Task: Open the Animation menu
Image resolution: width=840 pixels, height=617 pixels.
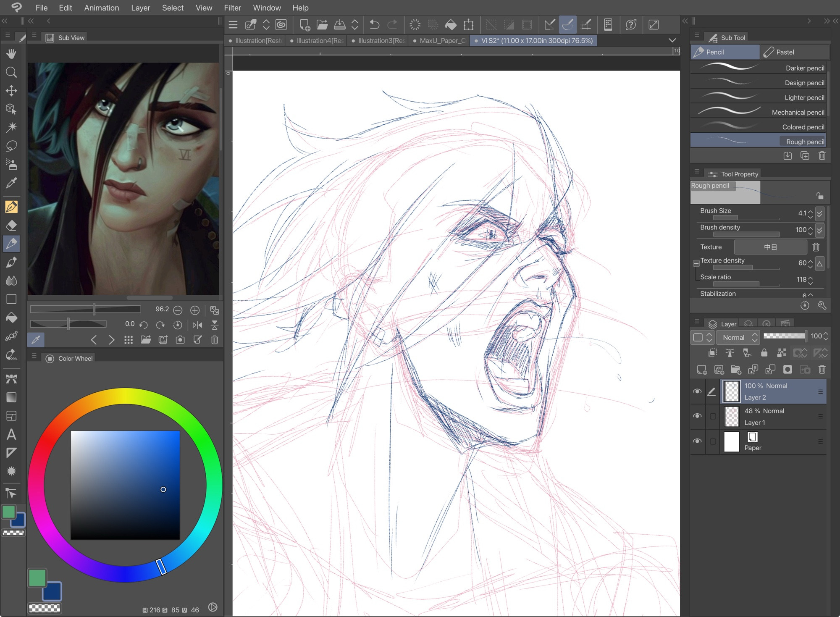Action: click(x=102, y=8)
